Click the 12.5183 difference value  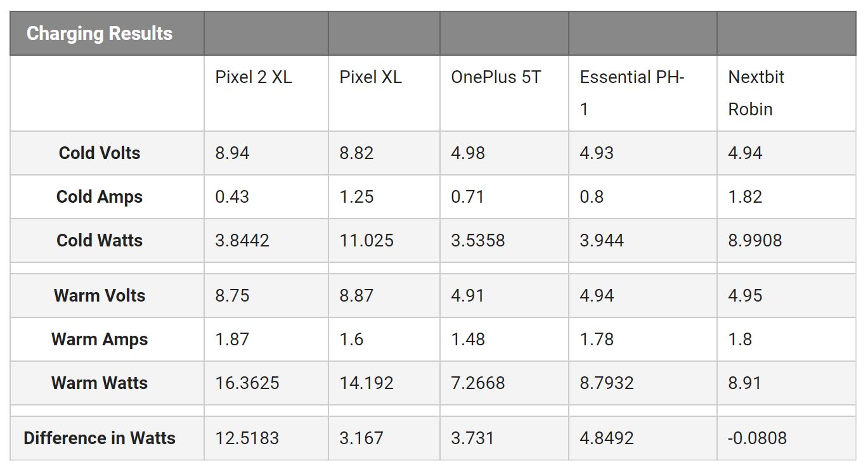(247, 438)
